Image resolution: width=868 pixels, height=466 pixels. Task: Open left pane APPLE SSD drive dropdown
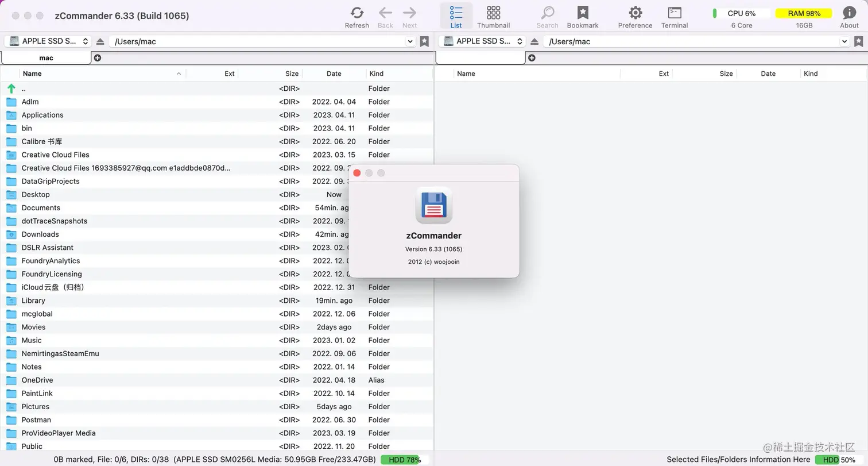48,41
